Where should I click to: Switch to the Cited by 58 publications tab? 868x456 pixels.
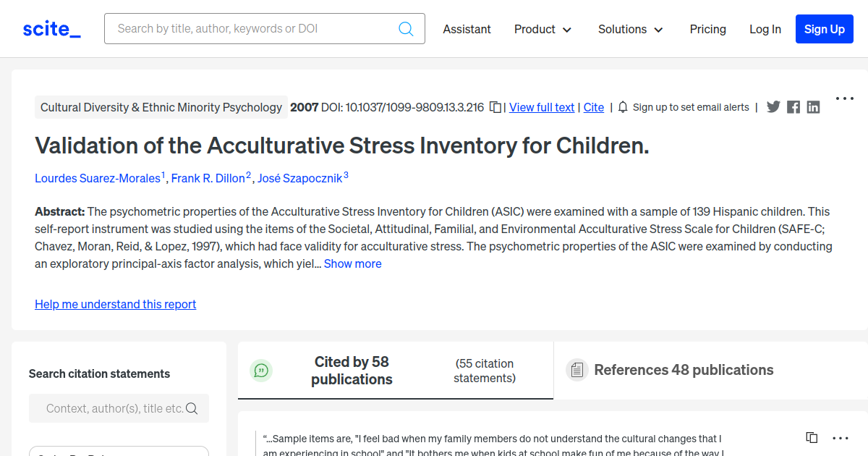click(352, 371)
